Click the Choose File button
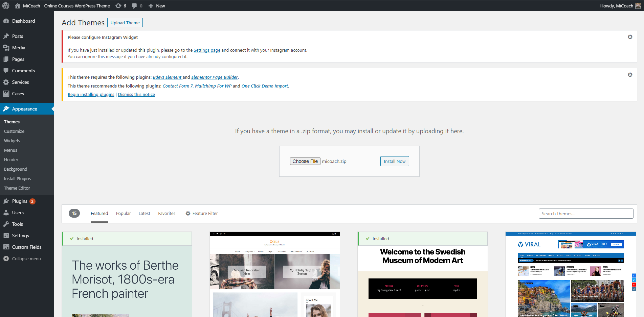The width and height of the screenshot is (644, 317). click(x=305, y=161)
